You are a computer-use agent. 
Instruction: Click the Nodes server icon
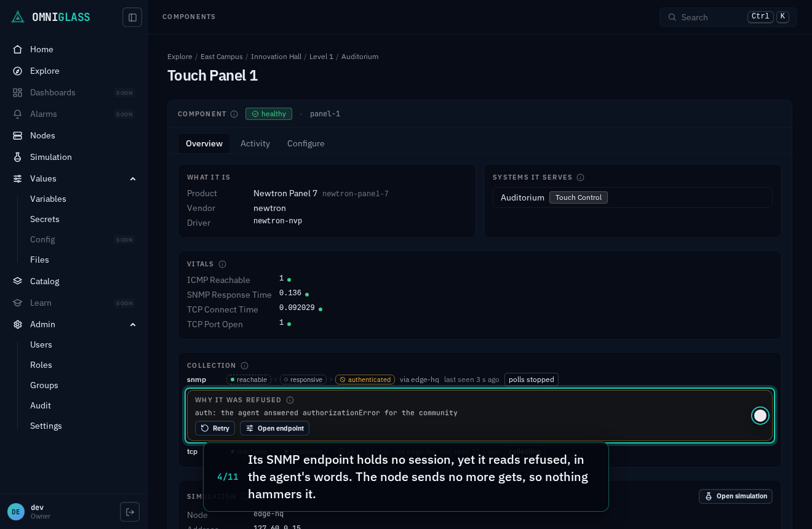18,135
